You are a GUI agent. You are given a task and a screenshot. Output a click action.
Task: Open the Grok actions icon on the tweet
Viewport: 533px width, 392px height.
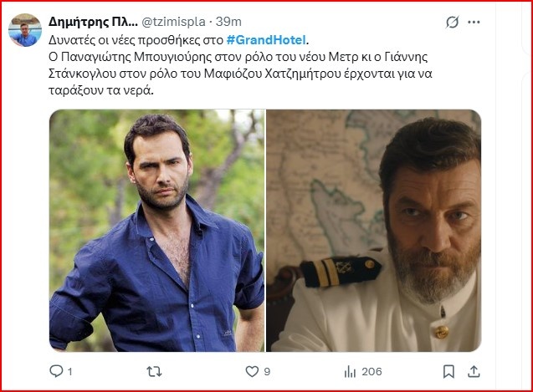point(453,23)
